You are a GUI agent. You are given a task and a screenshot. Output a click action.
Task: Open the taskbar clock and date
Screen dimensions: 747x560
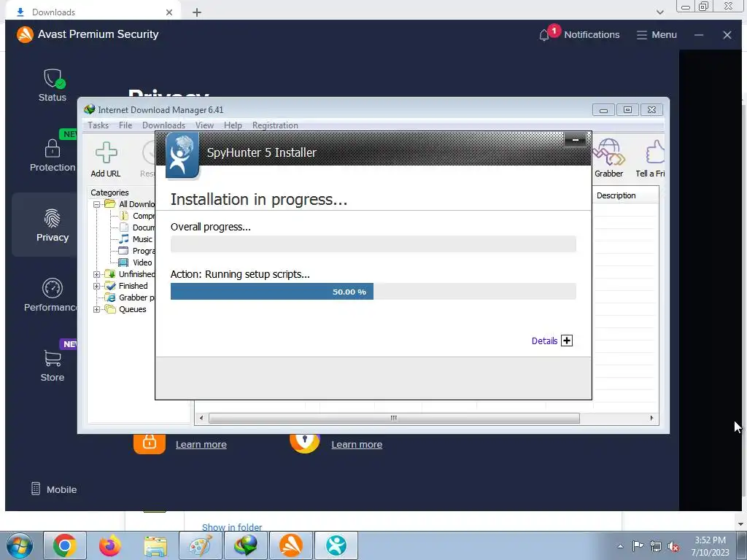click(x=710, y=546)
